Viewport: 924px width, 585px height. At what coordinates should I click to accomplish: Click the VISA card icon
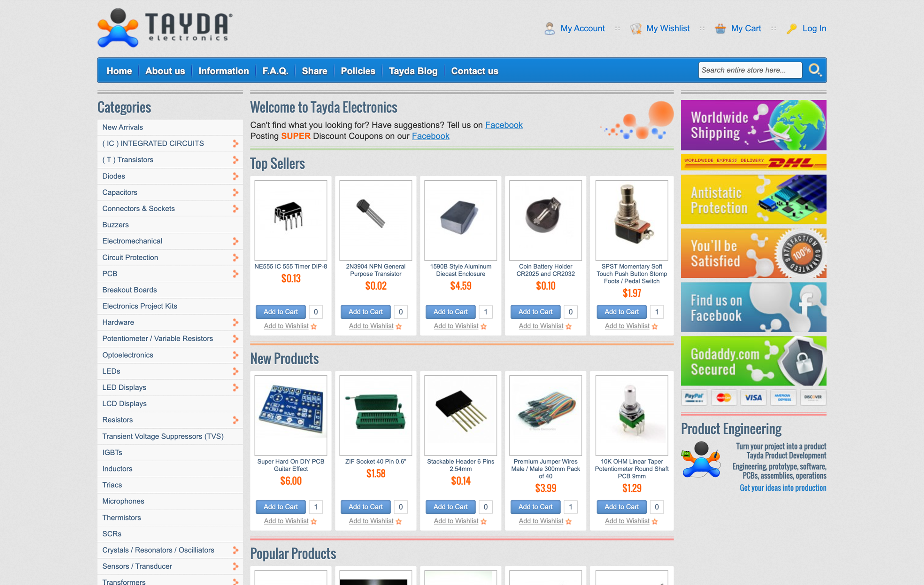pos(753,397)
